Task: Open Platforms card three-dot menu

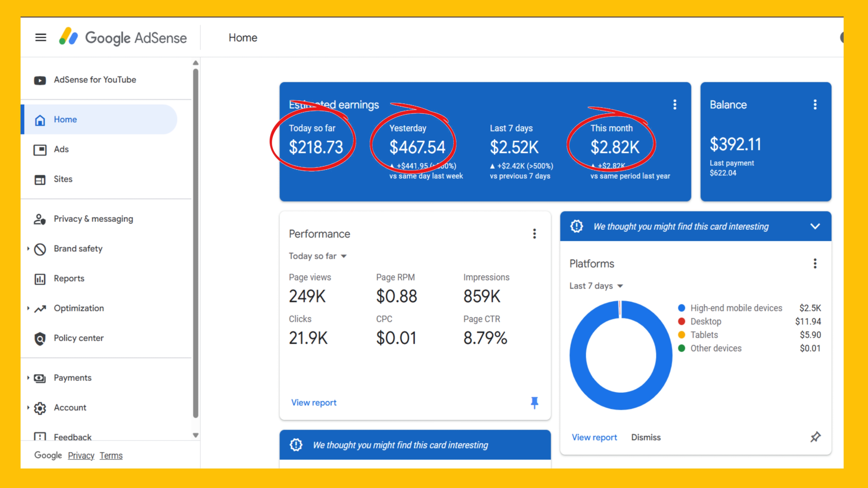Action: 815,263
